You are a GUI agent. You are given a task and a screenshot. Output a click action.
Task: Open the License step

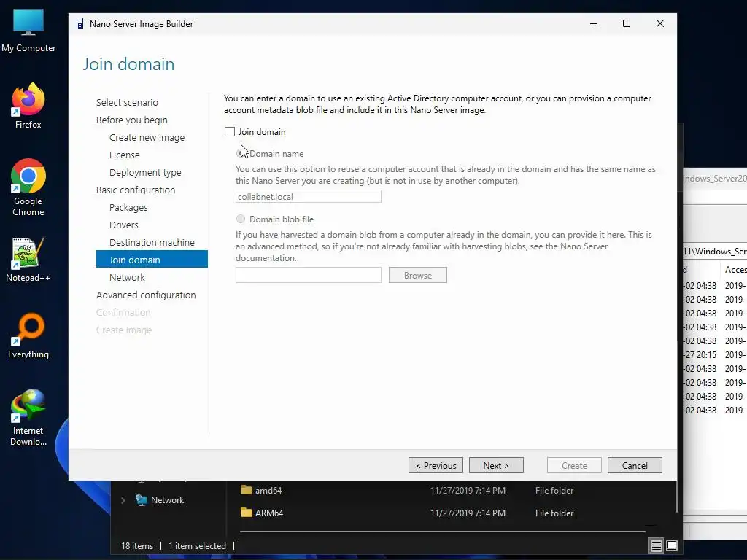click(124, 155)
